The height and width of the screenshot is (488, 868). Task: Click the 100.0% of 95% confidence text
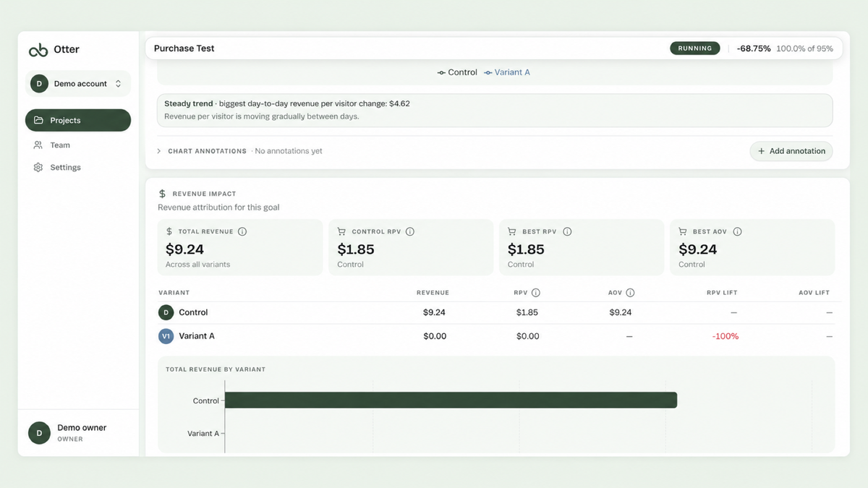tap(804, 48)
